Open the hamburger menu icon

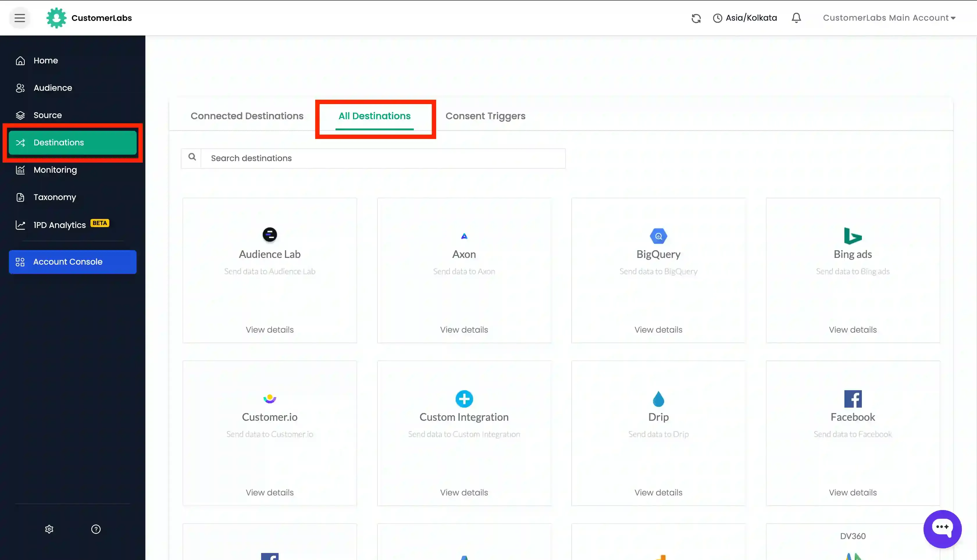tap(19, 18)
